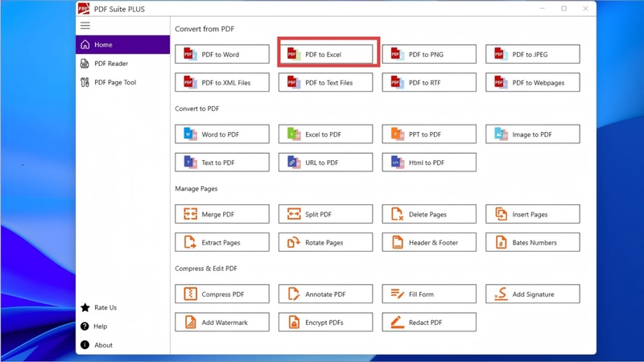Image resolution: width=644 pixels, height=362 pixels.
Task: Click the PDF to Webpages icon
Action: coord(501,83)
